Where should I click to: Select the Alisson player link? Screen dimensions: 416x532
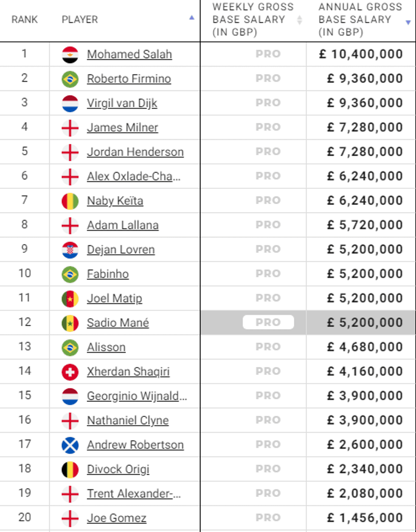tap(106, 347)
